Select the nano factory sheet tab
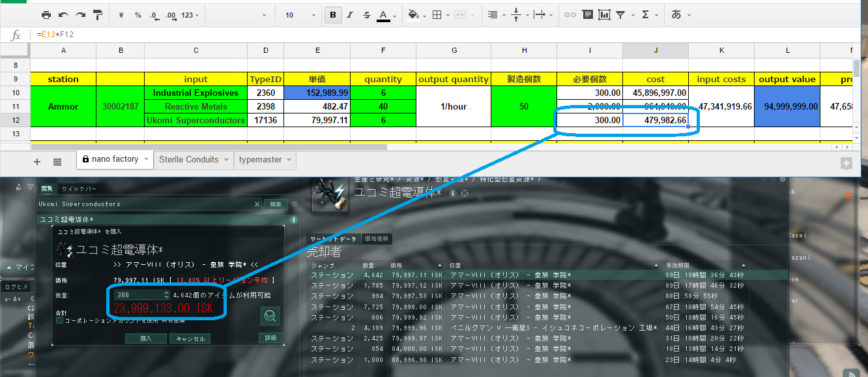Viewport: 868px width, 377px height. pyautogui.click(x=115, y=159)
